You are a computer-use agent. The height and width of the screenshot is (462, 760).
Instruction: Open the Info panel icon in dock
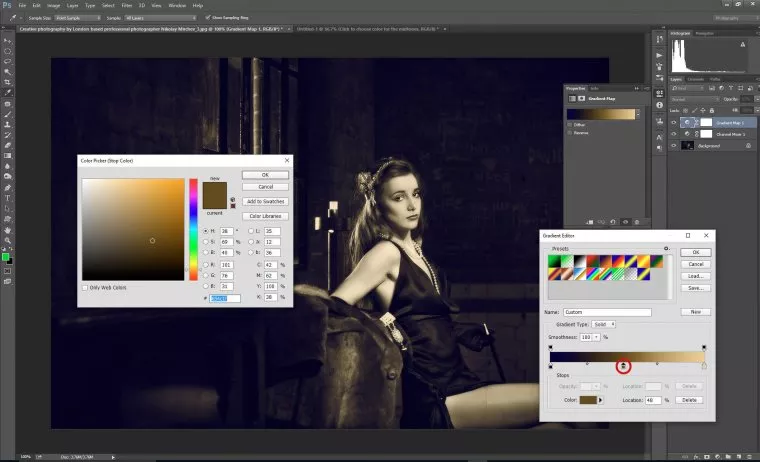660,105
